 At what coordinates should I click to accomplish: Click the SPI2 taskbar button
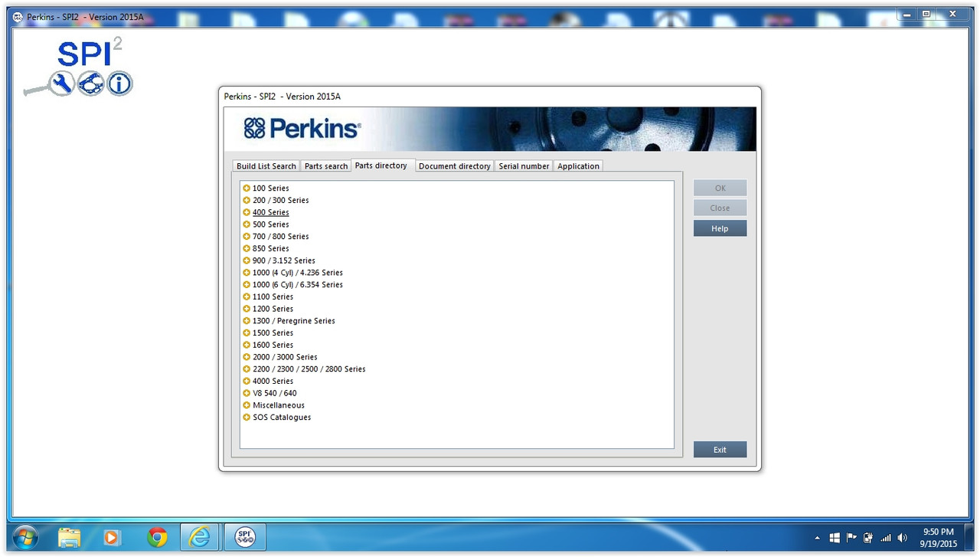point(244,537)
